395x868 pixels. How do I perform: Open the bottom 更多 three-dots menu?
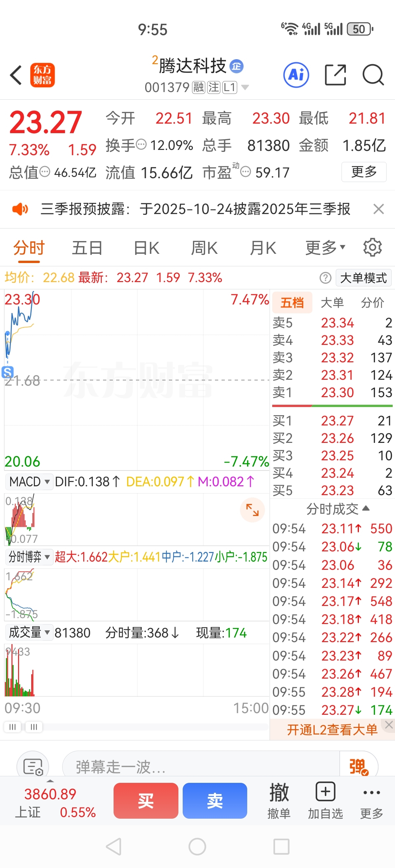tap(372, 801)
